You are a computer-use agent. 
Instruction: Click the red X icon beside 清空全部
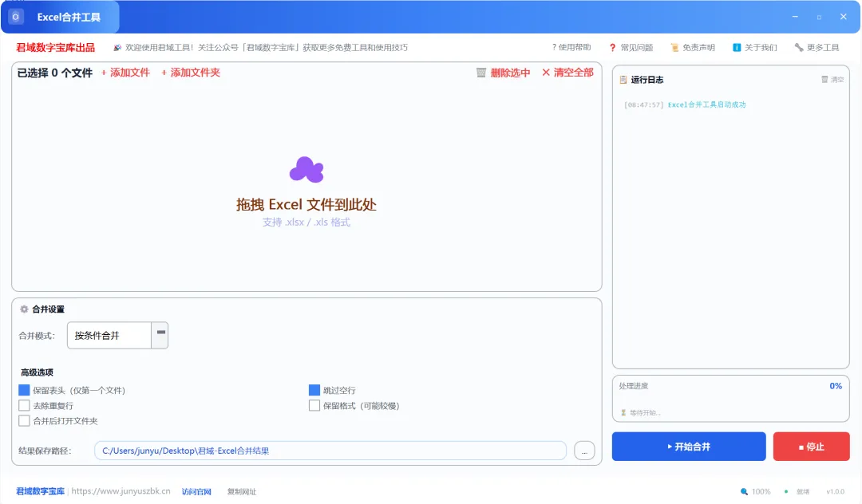[546, 73]
